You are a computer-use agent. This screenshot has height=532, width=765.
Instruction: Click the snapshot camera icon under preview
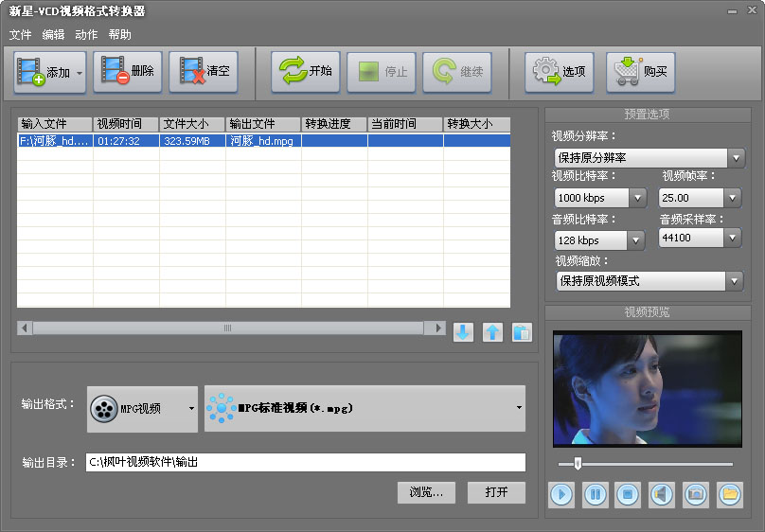(696, 493)
